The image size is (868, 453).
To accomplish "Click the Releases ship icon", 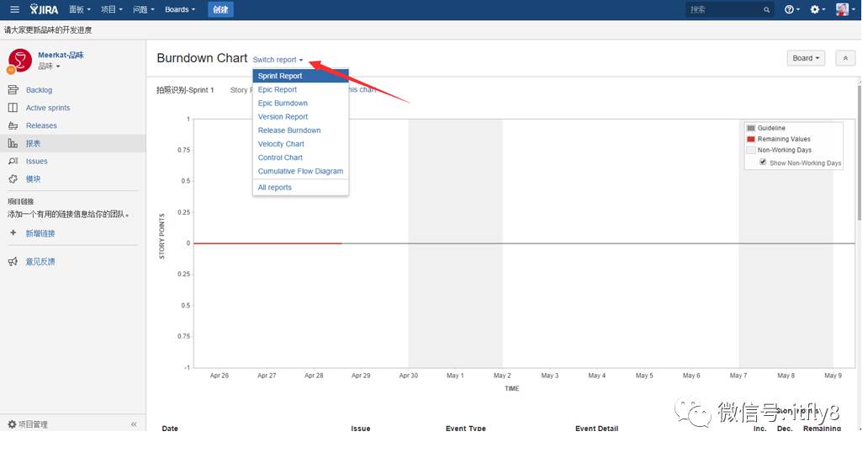I will [13, 125].
